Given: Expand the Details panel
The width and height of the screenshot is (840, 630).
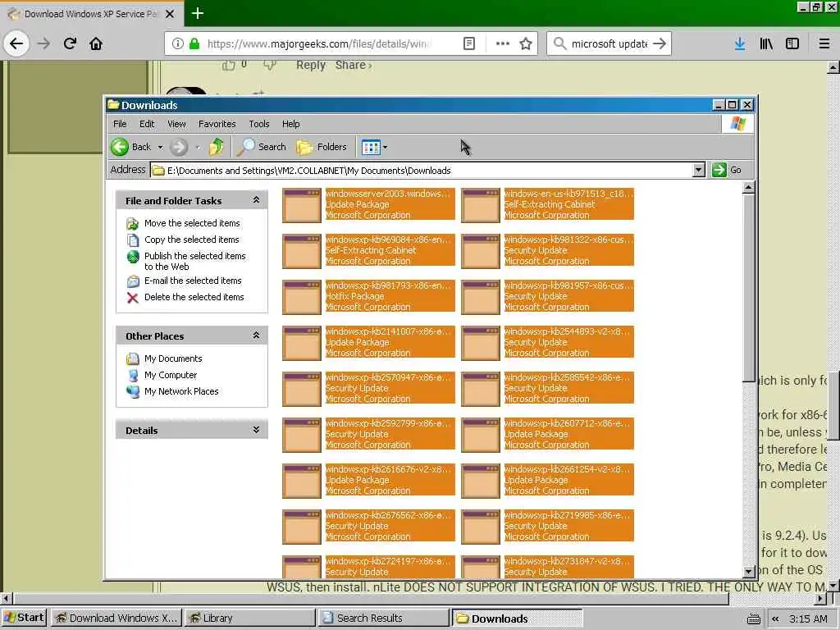Looking at the screenshot, I should point(256,430).
